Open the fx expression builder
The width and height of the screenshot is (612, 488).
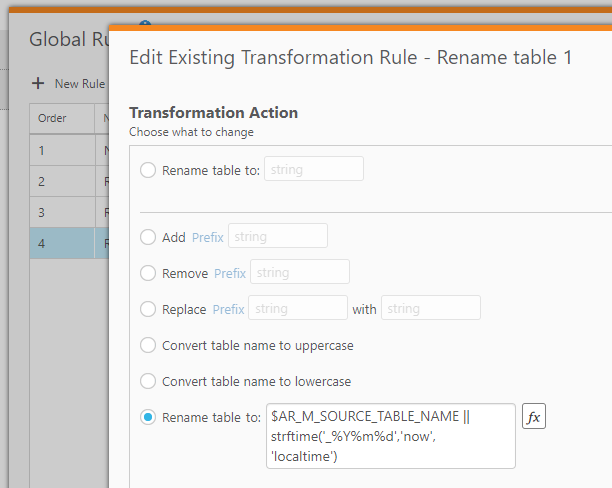pyautogui.click(x=534, y=417)
